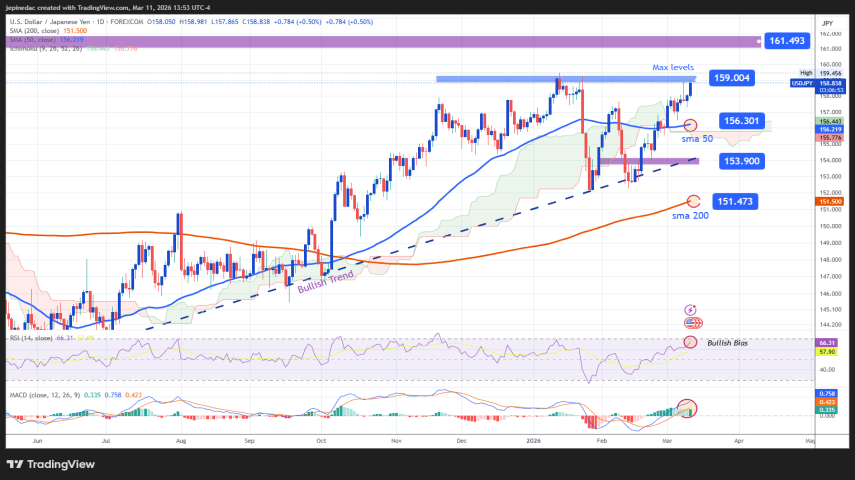855x480 pixels.
Task: Click the US flag economic event icon
Action: pos(691,322)
